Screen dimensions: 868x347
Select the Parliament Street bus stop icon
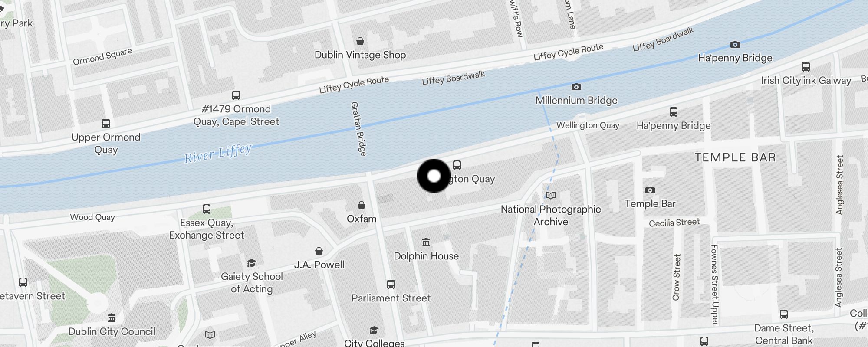click(x=391, y=284)
